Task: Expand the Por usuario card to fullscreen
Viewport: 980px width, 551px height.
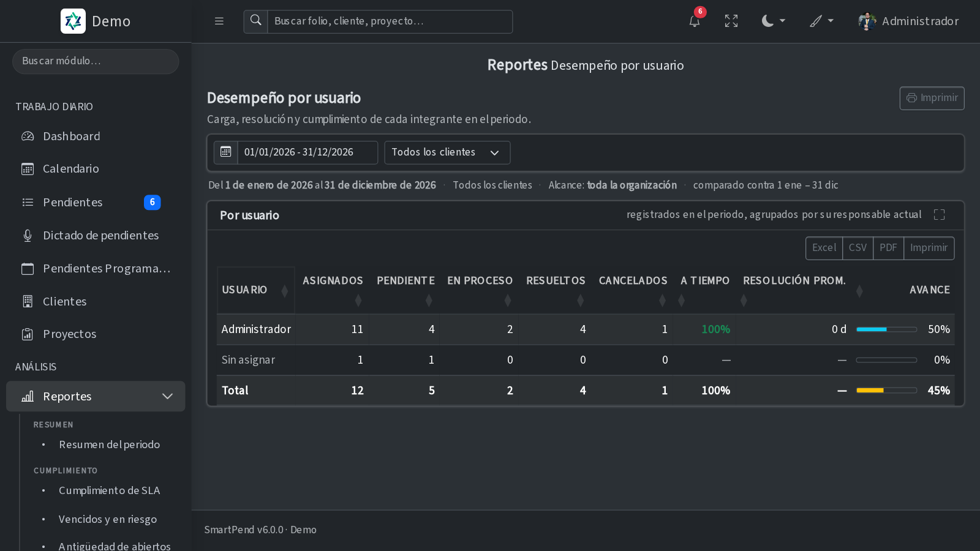Action: (x=940, y=215)
